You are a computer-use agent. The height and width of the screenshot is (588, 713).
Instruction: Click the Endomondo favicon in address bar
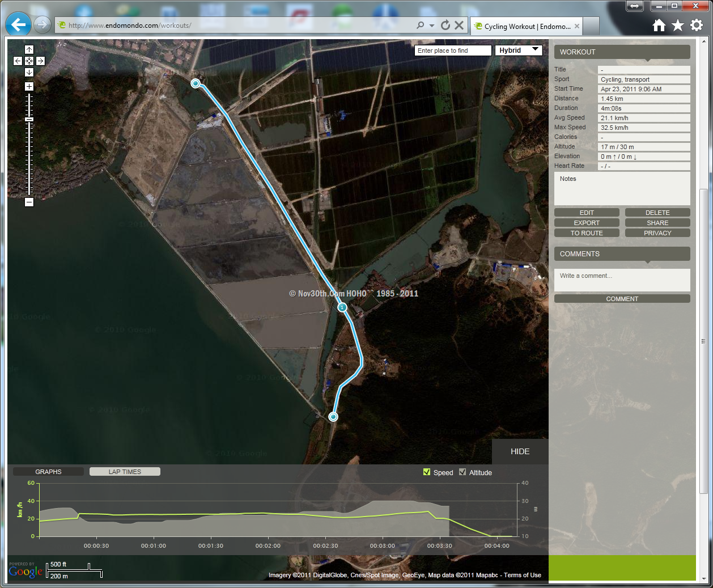point(62,25)
